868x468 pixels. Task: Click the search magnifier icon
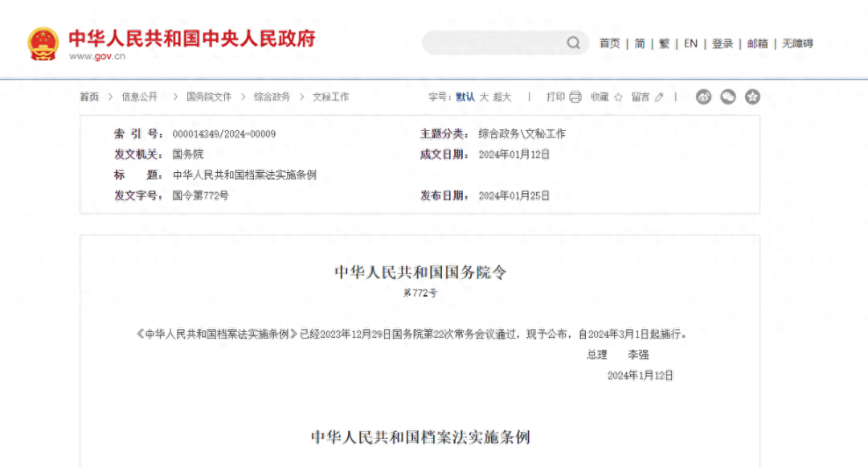pos(573,43)
